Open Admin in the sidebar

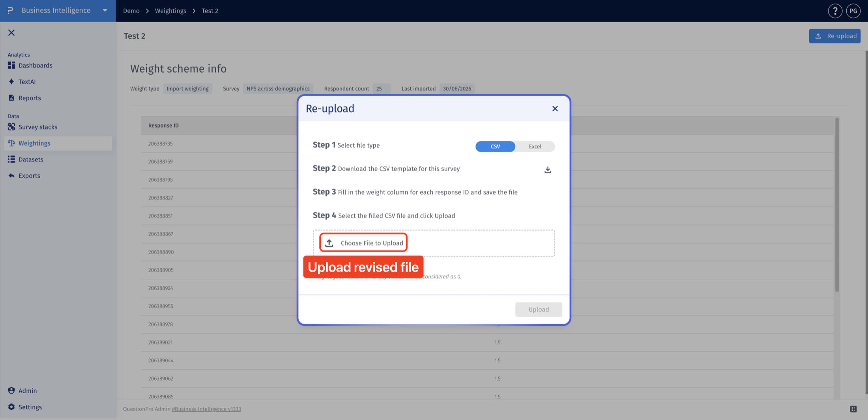pos(28,391)
